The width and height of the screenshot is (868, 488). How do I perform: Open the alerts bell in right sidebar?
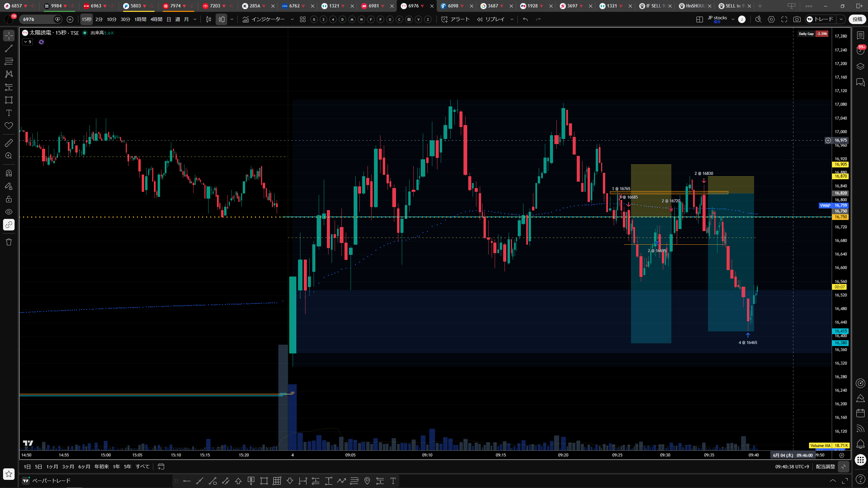point(860,444)
